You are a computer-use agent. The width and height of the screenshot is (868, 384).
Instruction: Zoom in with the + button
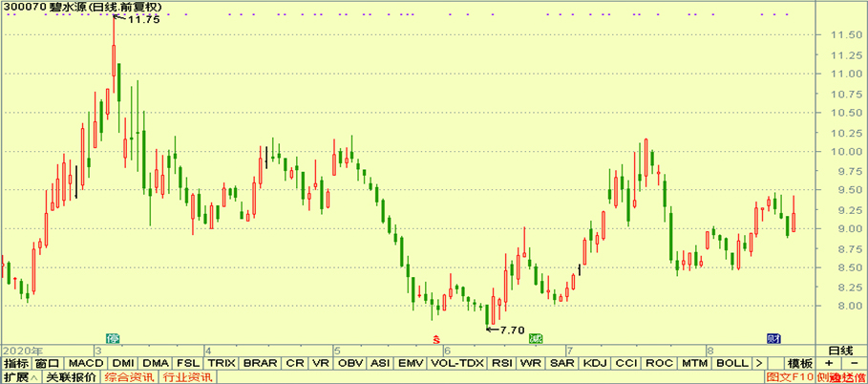[x=829, y=364]
